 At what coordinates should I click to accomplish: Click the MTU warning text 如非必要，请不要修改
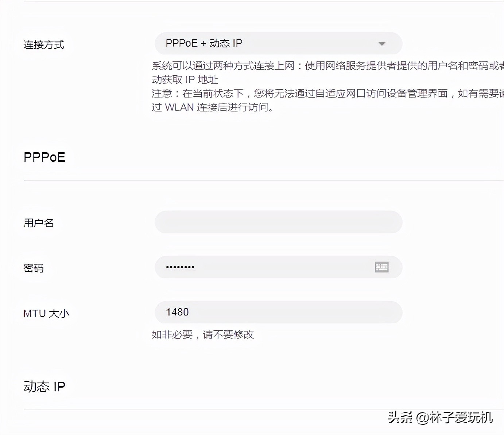[203, 334]
